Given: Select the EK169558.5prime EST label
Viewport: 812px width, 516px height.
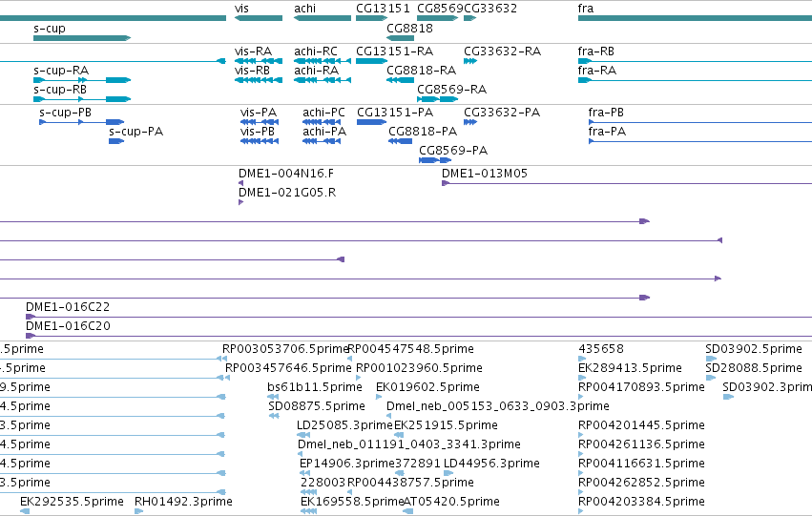Looking at the screenshot, I should coord(352,502).
